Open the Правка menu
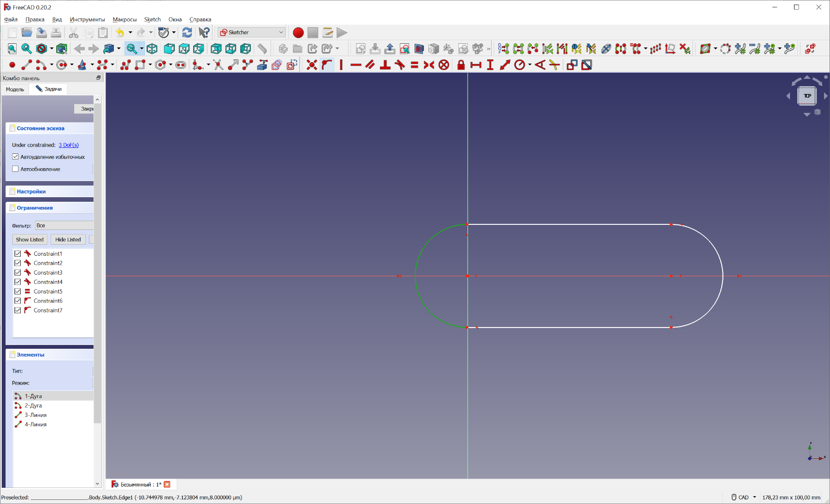The image size is (830, 504). pos(35,19)
